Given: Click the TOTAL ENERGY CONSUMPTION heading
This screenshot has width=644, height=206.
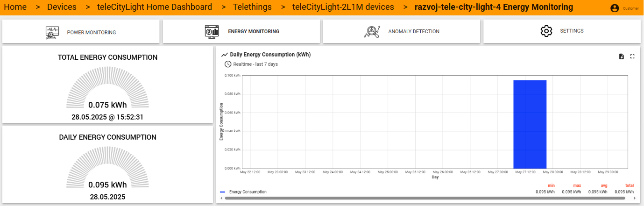Looking at the screenshot, I should point(107,57).
